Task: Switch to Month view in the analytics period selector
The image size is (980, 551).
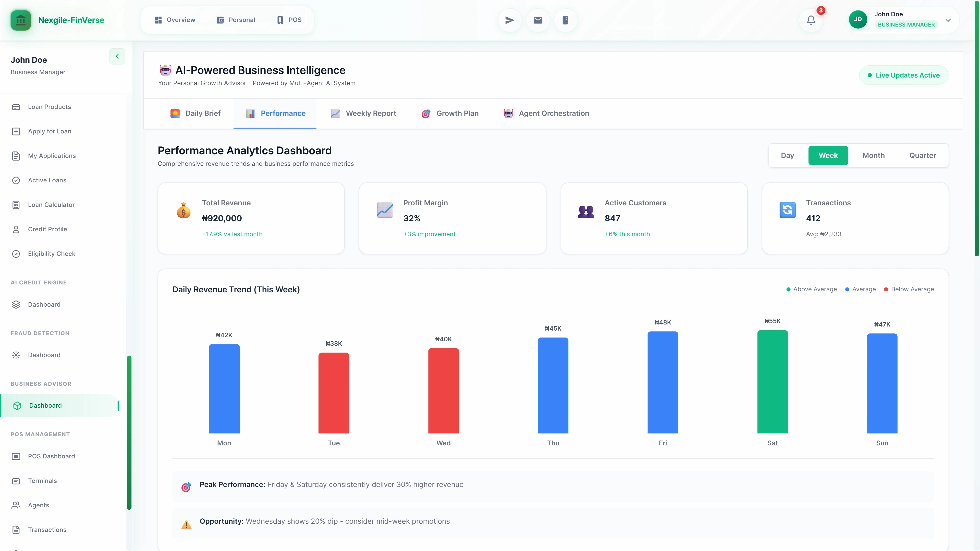Action: [x=874, y=155]
